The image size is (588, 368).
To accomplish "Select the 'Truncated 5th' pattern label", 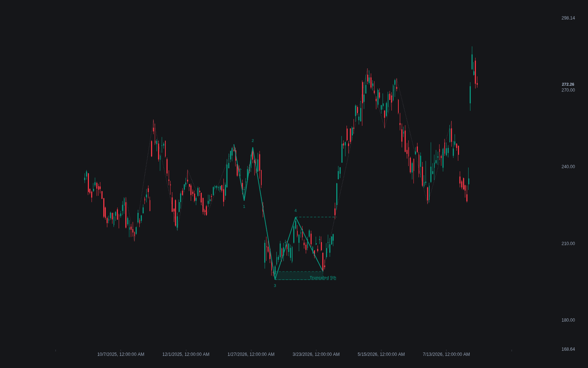I will 323,278.
